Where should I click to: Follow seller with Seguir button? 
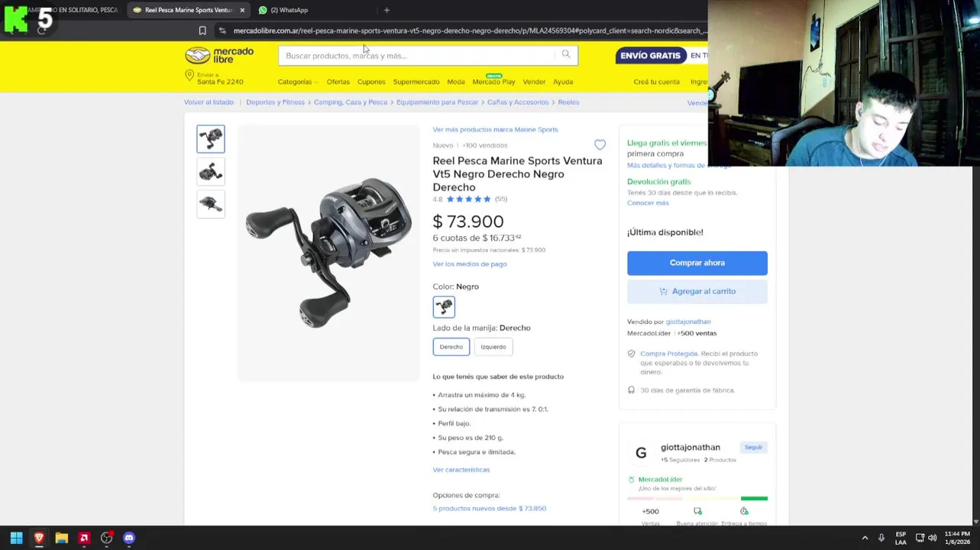coord(753,448)
